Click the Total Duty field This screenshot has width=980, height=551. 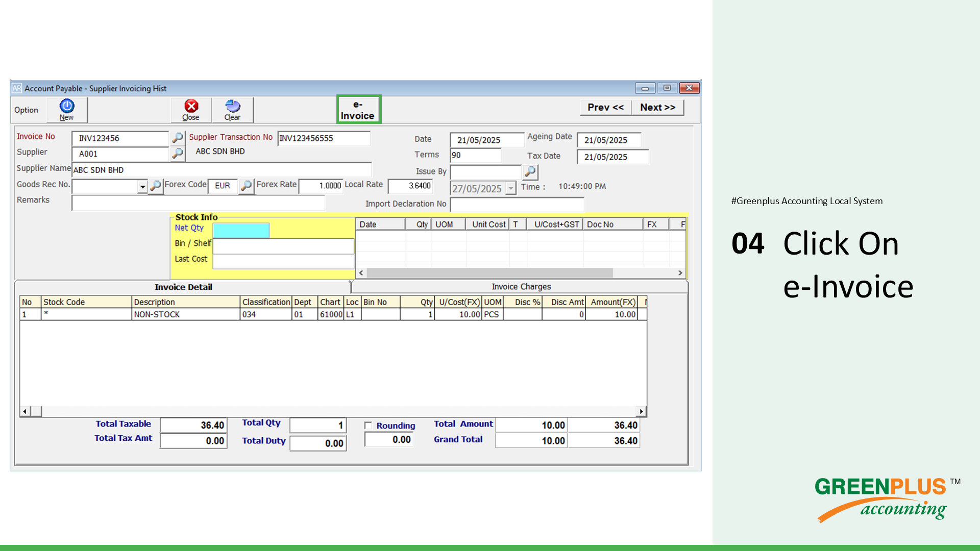point(318,443)
